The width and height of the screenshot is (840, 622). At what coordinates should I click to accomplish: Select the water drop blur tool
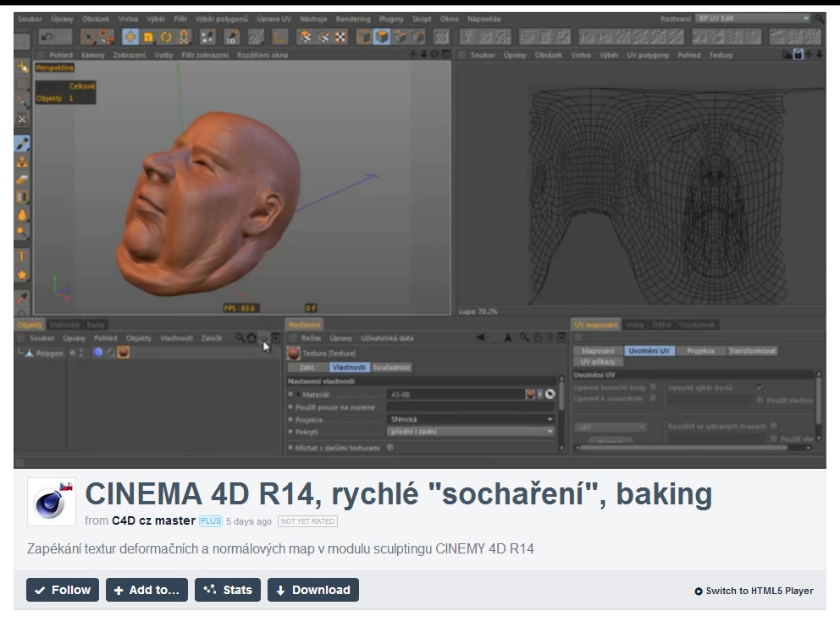click(22, 215)
